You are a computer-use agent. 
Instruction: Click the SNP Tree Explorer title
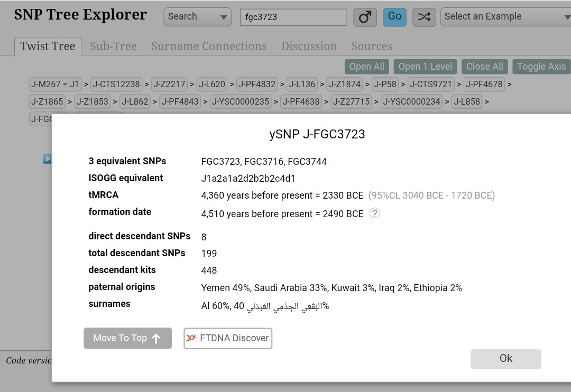point(80,15)
